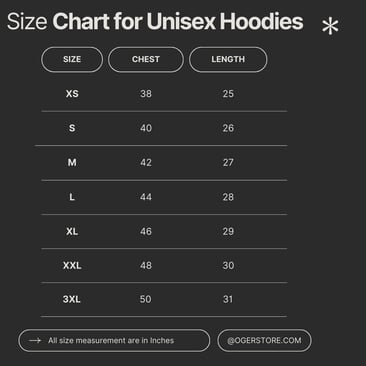This screenshot has height=366, width=366.
Task: Select the CHEST column header pill
Action: coord(146,59)
